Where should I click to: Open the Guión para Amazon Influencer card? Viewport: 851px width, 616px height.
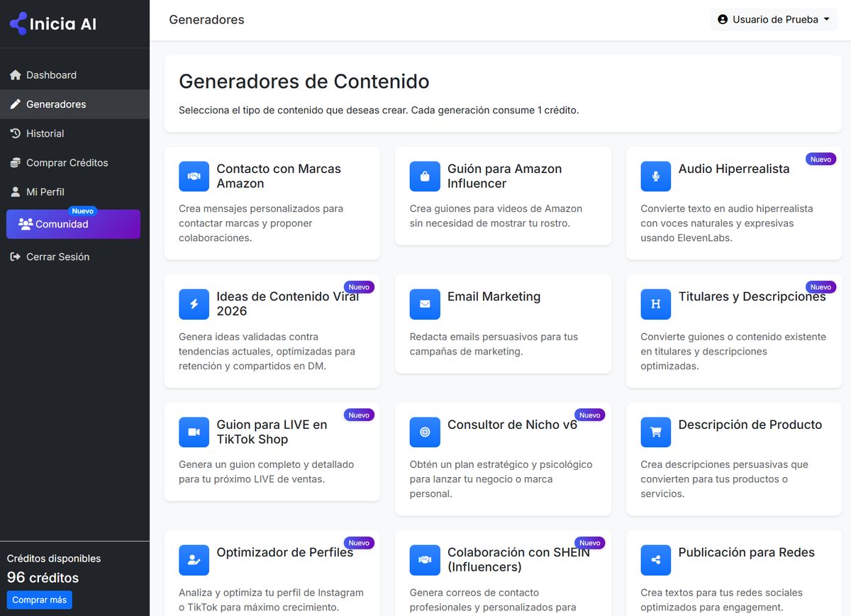tap(504, 196)
